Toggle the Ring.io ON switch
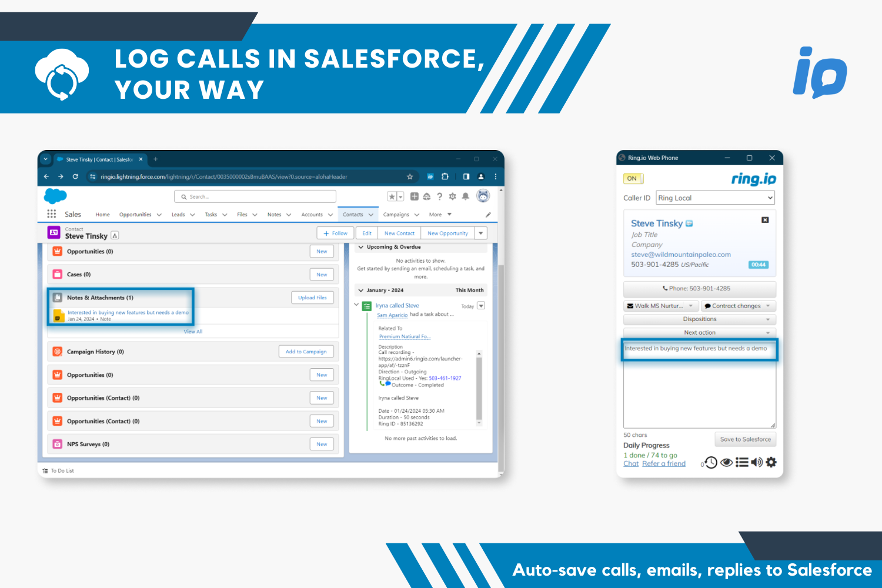 [x=633, y=178]
